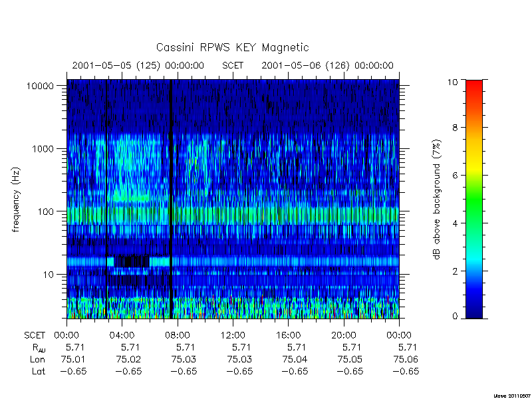The width and height of the screenshot is (532, 399).
Task: Select the 'frequency (Hz)' axis title
Action: click(16, 199)
